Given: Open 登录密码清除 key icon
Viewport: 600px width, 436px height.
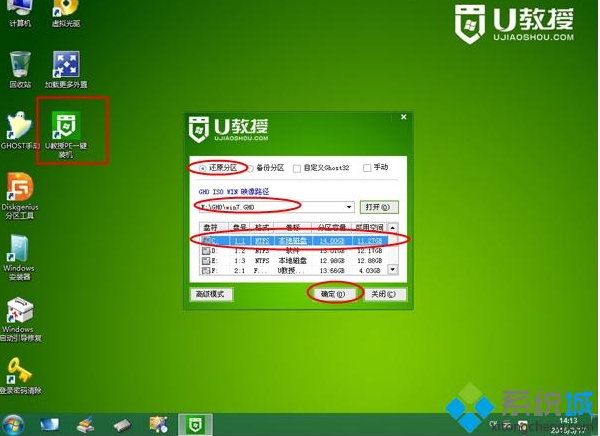Looking at the screenshot, I should [x=20, y=376].
